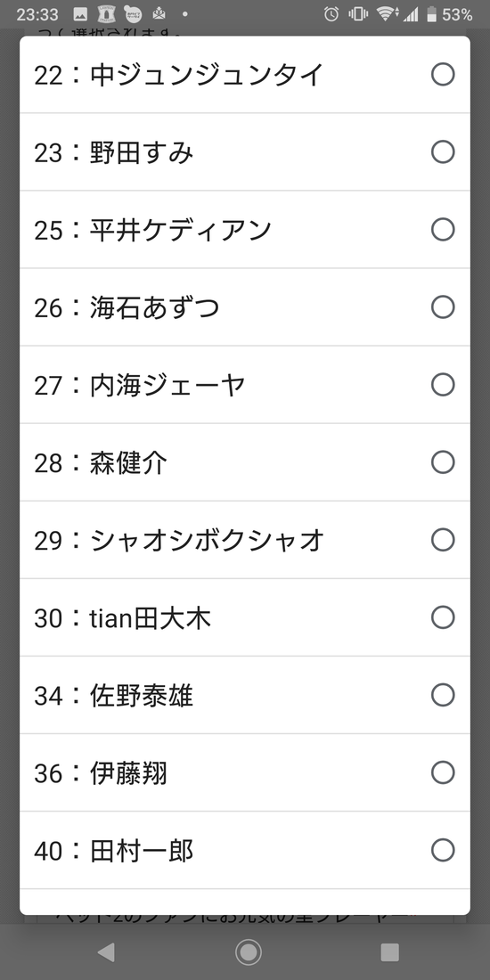Pick the radio circle beside 26：海石あずつ

(x=443, y=307)
